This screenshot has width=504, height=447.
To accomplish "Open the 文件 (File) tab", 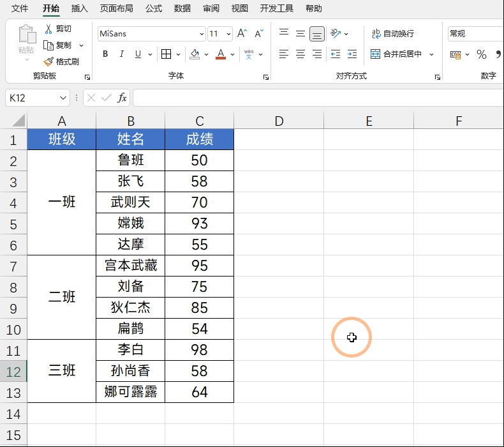I will [20, 9].
